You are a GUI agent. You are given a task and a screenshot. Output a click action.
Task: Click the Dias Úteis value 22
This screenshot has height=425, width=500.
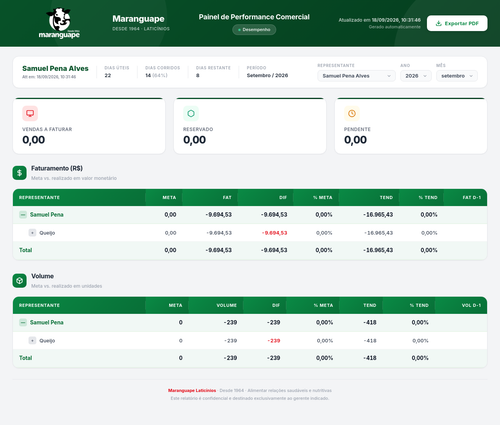tap(108, 75)
